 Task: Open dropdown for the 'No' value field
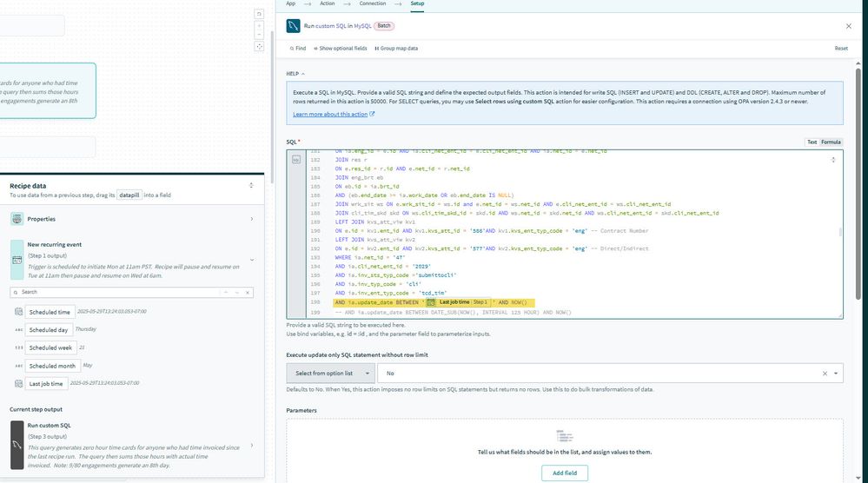tap(837, 373)
